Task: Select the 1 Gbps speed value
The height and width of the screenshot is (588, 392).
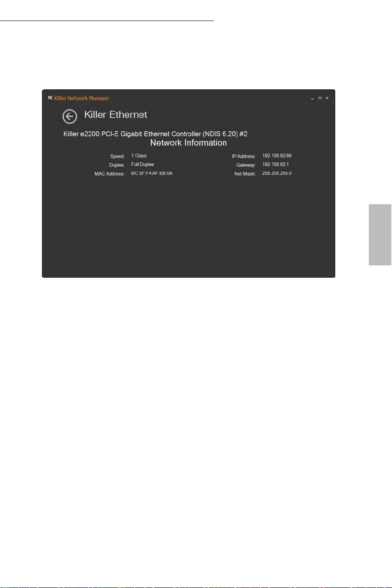Action: pyautogui.click(x=139, y=155)
